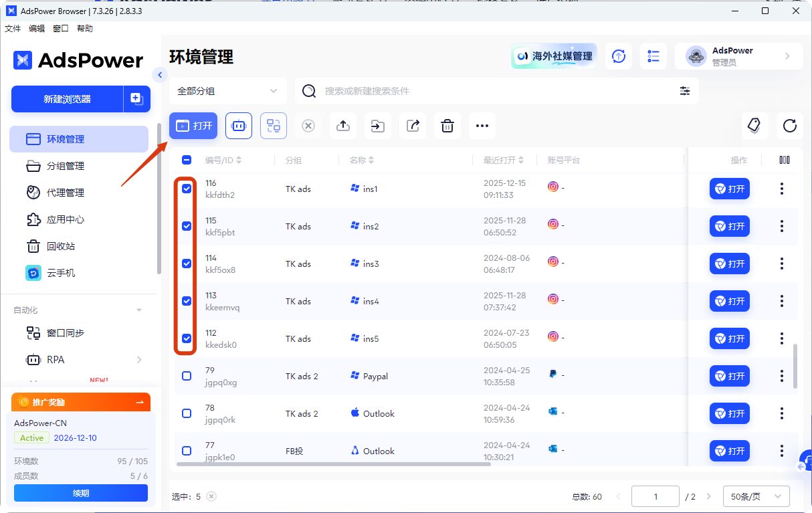This screenshot has width=812, height=513.
Task: Click the 续期 renewal button
Action: pyautogui.click(x=80, y=493)
